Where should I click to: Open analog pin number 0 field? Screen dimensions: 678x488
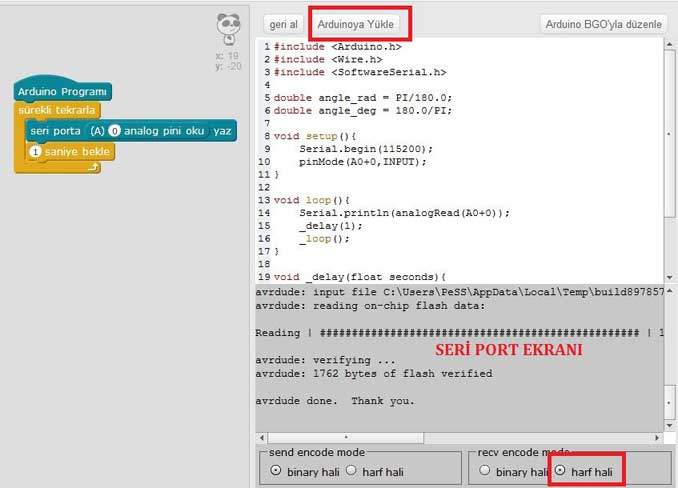click(x=114, y=131)
